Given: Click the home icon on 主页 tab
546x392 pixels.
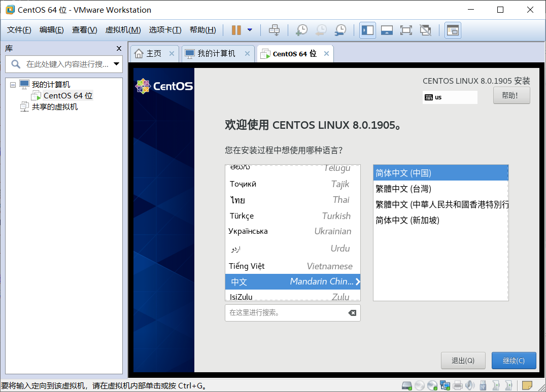Looking at the screenshot, I should pyautogui.click(x=139, y=54).
